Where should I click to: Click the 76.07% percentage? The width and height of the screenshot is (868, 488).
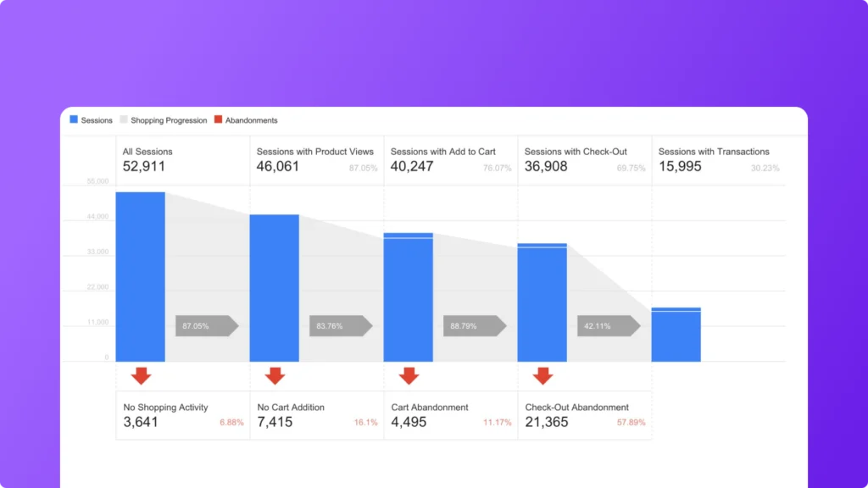click(497, 169)
